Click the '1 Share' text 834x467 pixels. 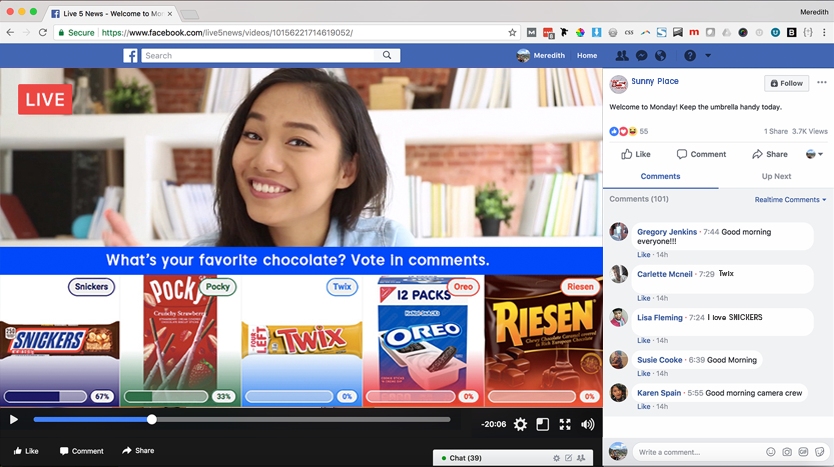point(776,131)
